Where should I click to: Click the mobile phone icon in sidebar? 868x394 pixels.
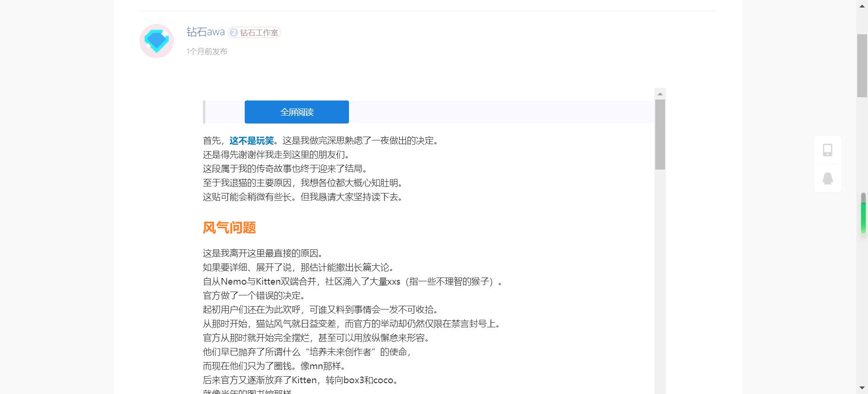pyautogui.click(x=828, y=150)
